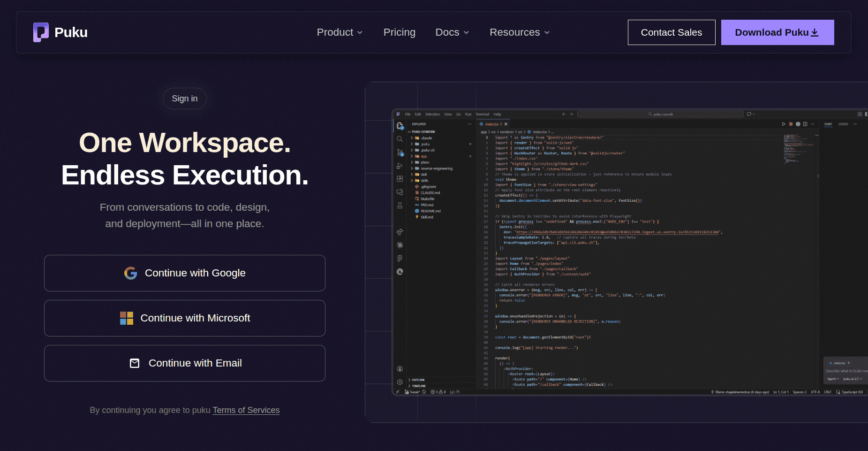Open the puku-ai-2.7 model dropdown

coord(853,379)
